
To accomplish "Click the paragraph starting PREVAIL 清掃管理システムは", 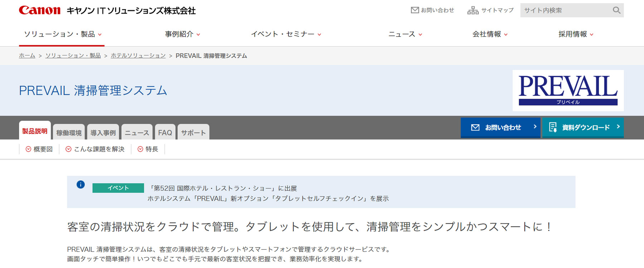I will click(229, 249).
